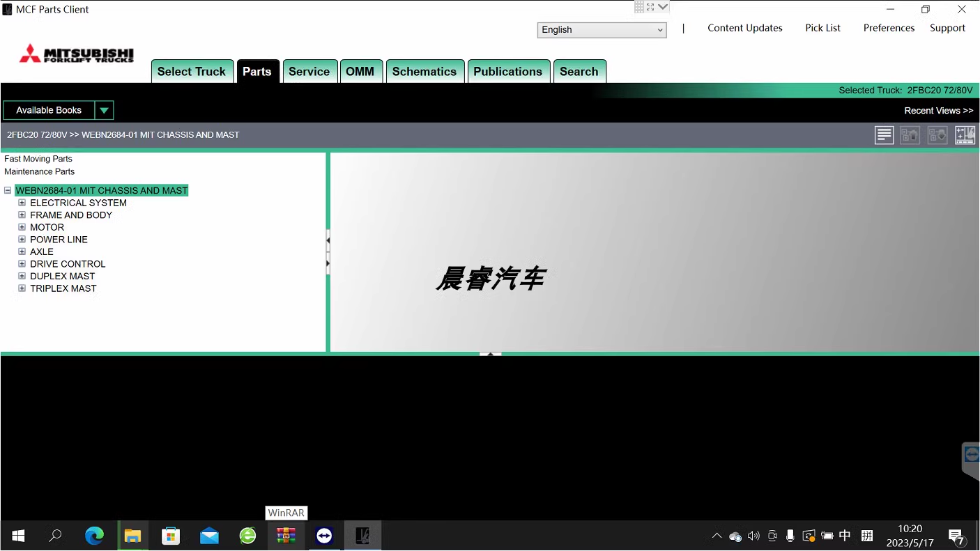Open the Windows Start menu
Screen dimensions: 980x551
(19, 536)
